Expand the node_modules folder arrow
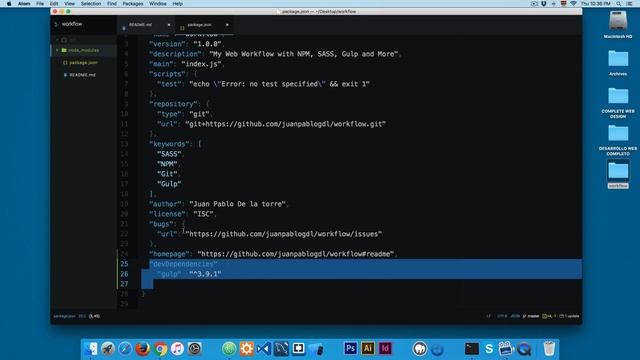 [x=57, y=50]
